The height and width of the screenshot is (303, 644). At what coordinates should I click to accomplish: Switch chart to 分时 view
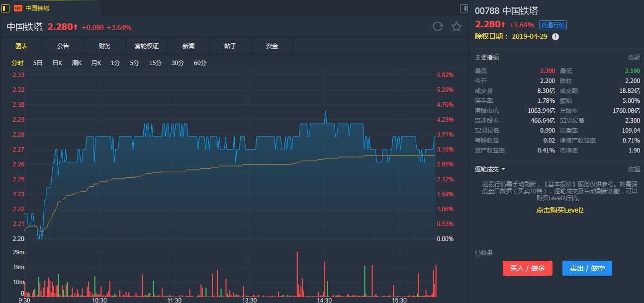17,63
